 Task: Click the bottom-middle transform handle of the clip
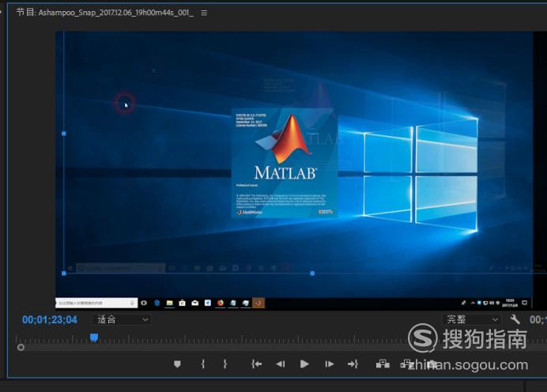[x=312, y=273]
